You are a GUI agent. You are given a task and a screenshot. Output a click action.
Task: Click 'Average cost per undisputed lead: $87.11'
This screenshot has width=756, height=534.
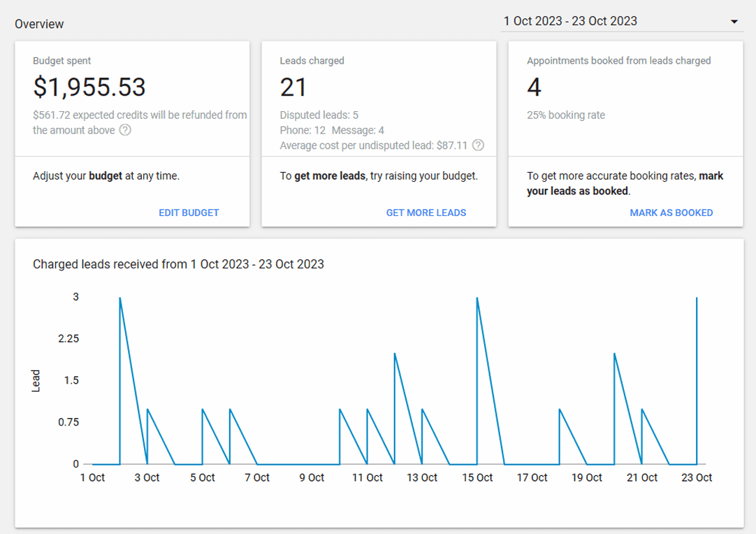pos(374,145)
